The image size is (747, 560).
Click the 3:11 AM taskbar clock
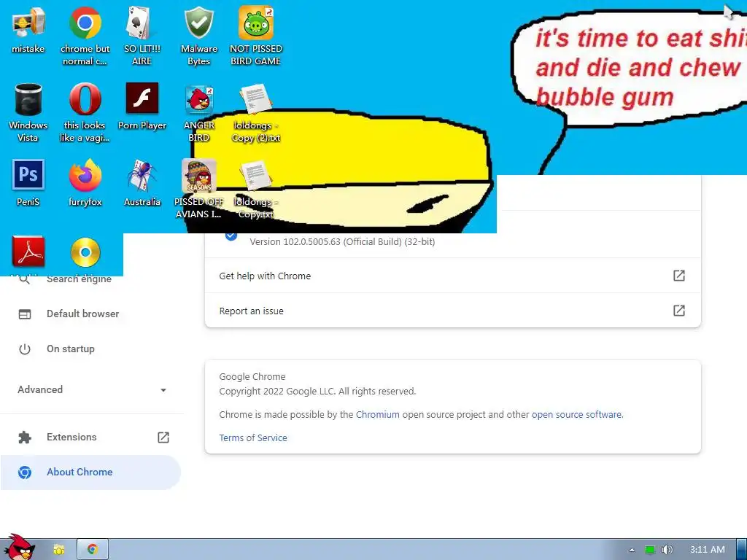pos(708,550)
